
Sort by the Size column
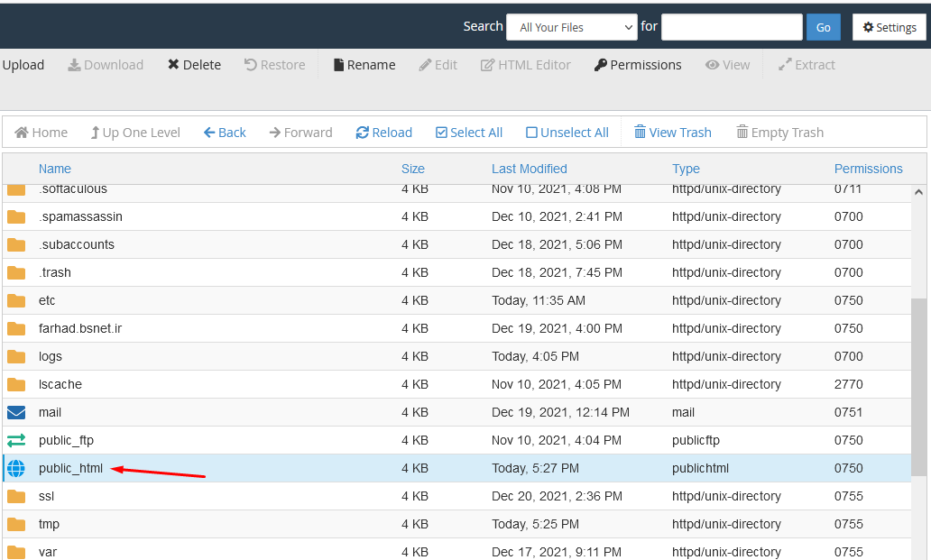click(412, 169)
